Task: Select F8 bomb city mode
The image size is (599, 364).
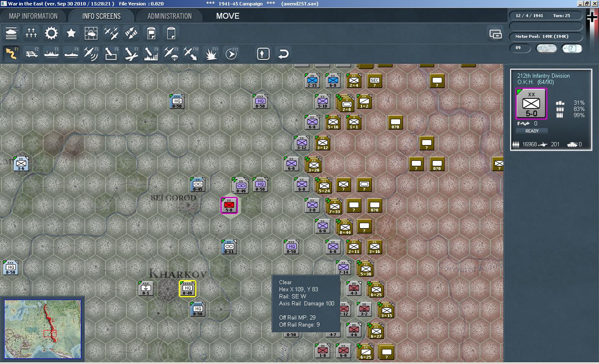Action: [151, 54]
